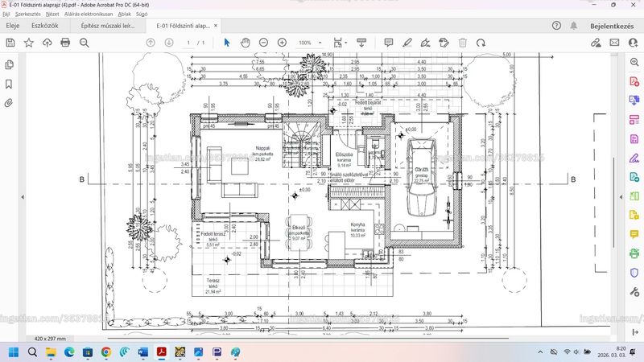
Task: Switch to Építész műszaki leír... document tab
Action: (x=108, y=26)
